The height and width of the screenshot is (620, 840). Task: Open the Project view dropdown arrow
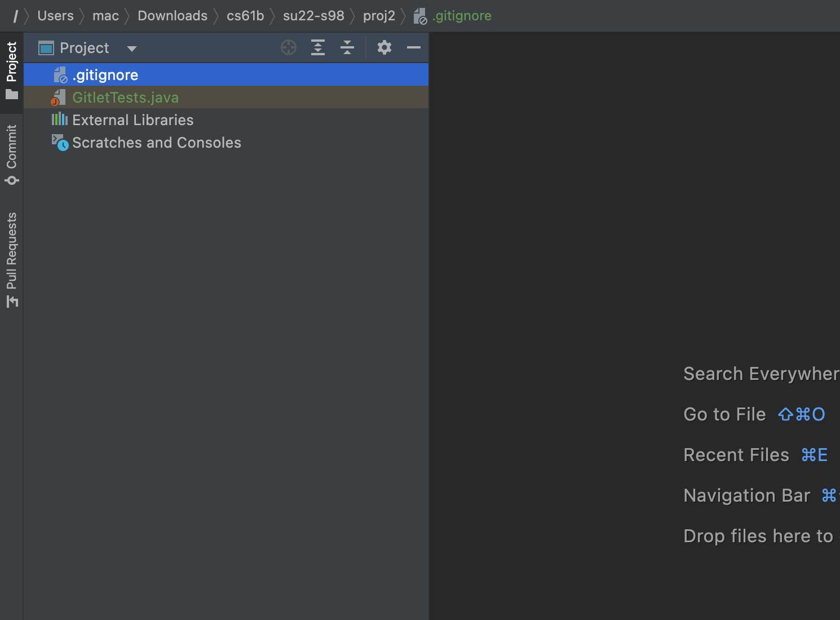[x=132, y=48]
